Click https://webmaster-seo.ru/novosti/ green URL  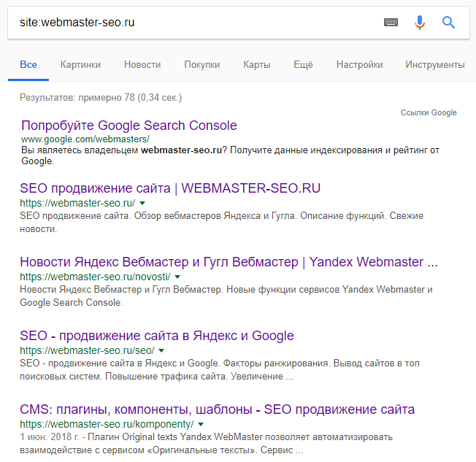point(95,277)
